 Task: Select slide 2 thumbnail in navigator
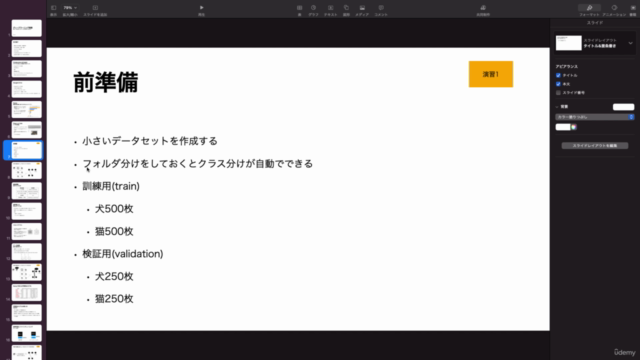(x=27, y=49)
